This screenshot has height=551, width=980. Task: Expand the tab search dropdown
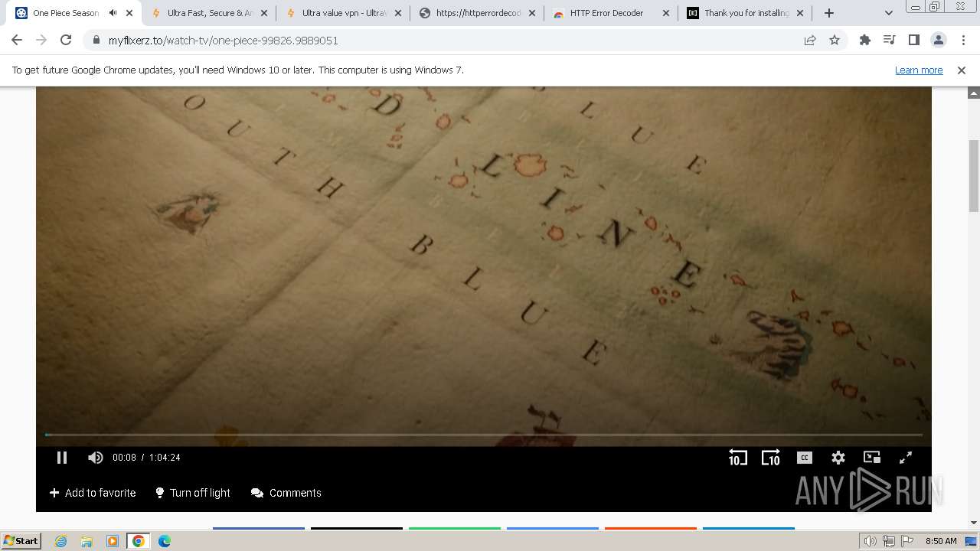[889, 13]
